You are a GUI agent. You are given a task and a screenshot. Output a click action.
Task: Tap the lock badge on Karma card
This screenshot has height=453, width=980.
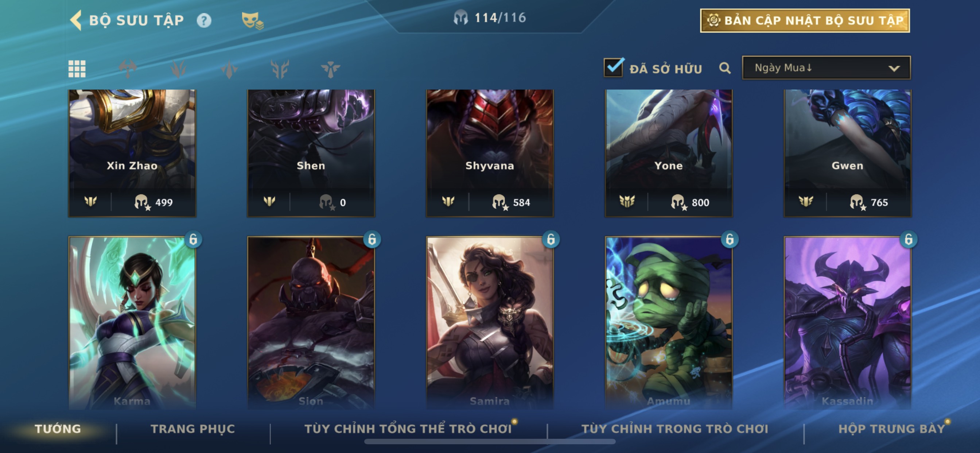(193, 239)
